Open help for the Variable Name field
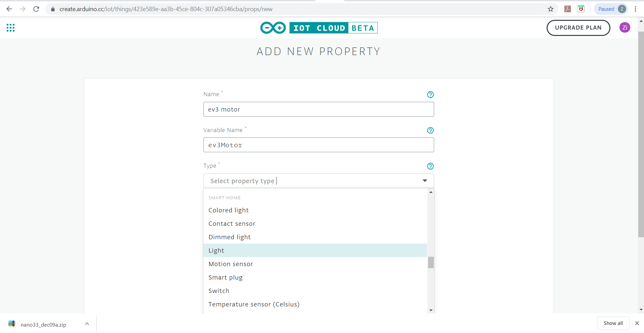 (430, 130)
